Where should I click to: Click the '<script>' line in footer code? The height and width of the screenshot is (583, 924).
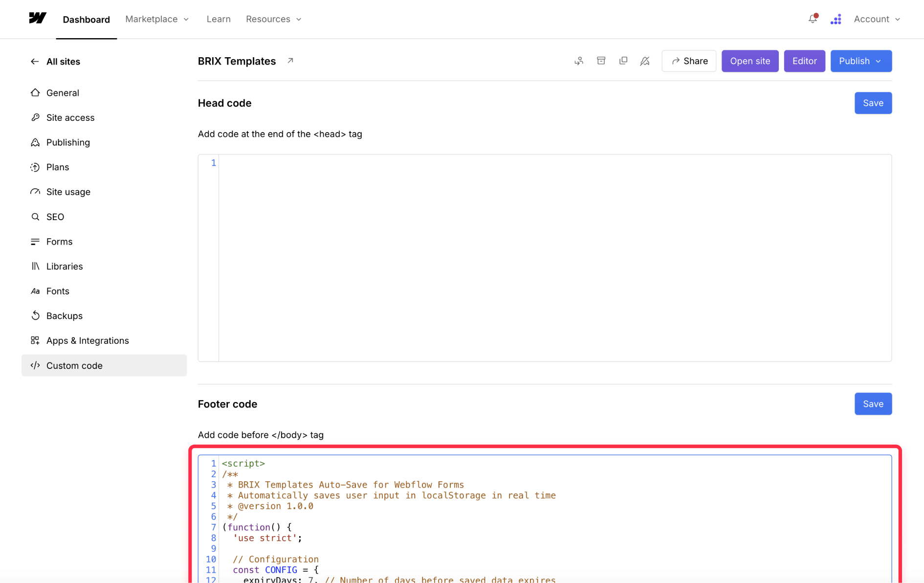pyautogui.click(x=243, y=463)
